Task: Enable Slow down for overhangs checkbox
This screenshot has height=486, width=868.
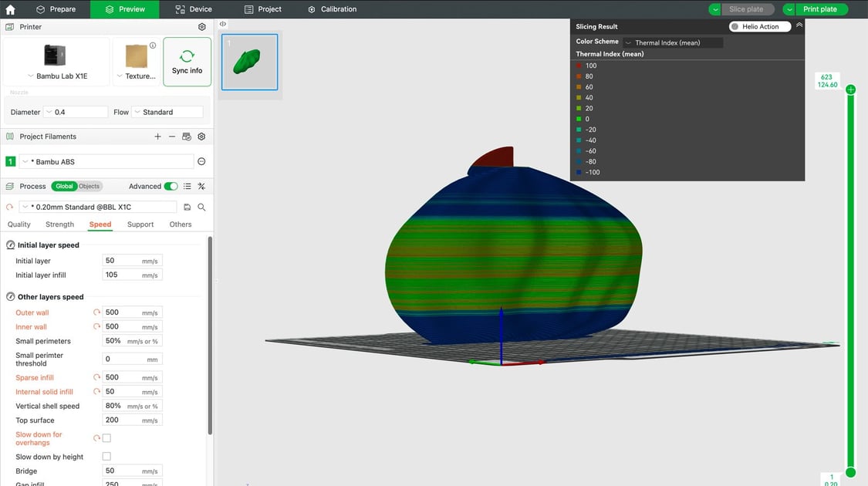Action: [106, 437]
